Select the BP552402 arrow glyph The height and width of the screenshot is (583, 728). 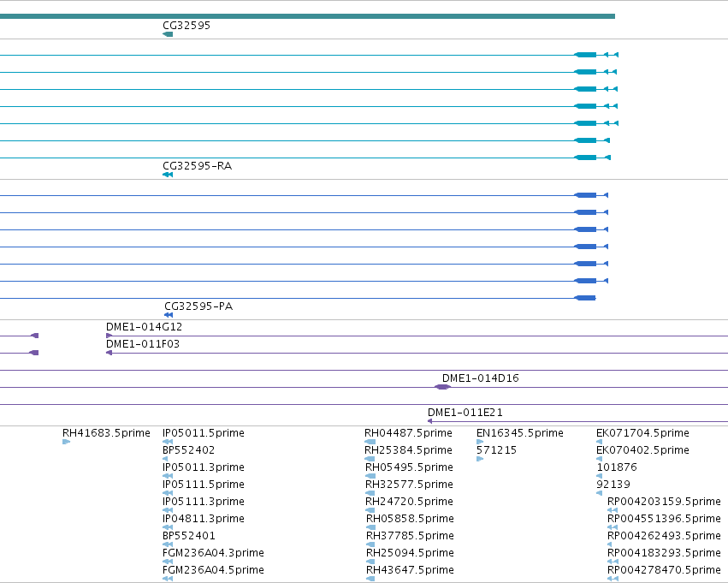(165, 459)
